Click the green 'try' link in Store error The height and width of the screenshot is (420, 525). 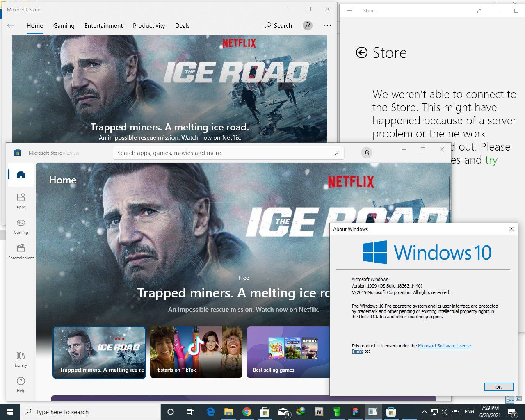click(x=491, y=160)
